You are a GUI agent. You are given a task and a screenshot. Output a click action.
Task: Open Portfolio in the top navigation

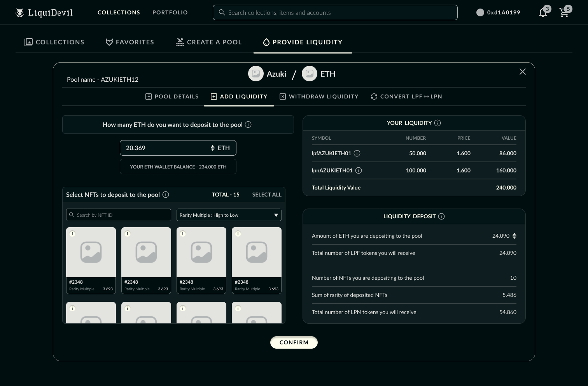point(170,12)
